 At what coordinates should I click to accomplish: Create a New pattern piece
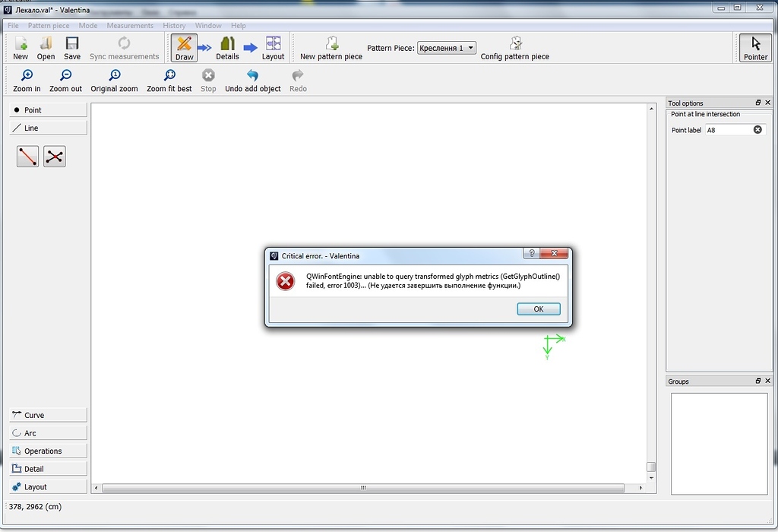330,47
